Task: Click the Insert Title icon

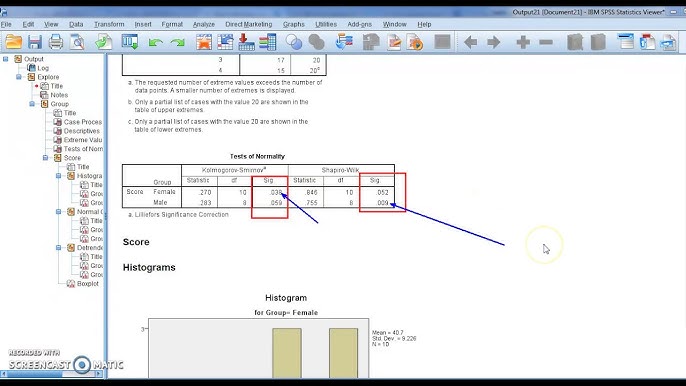Action: 647,42
